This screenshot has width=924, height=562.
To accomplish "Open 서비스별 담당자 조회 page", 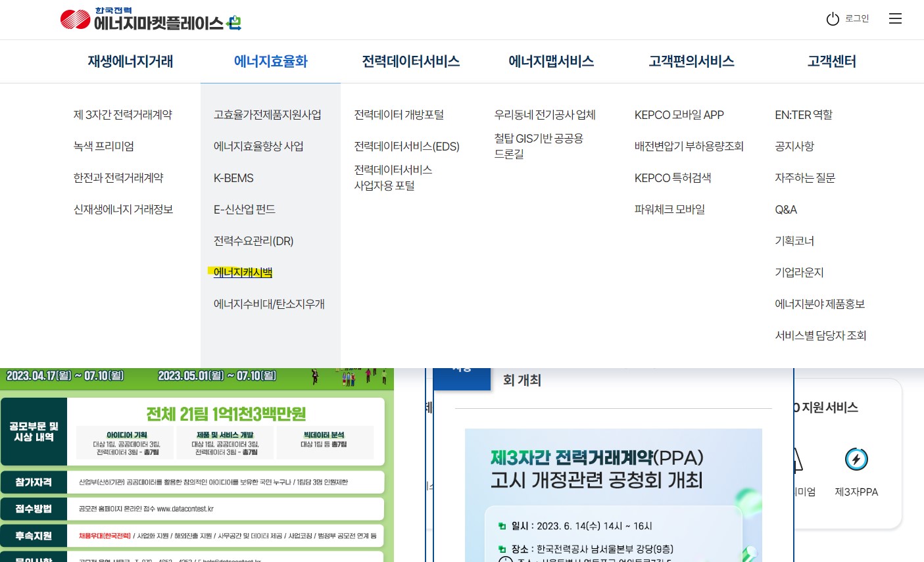I will pos(821,336).
